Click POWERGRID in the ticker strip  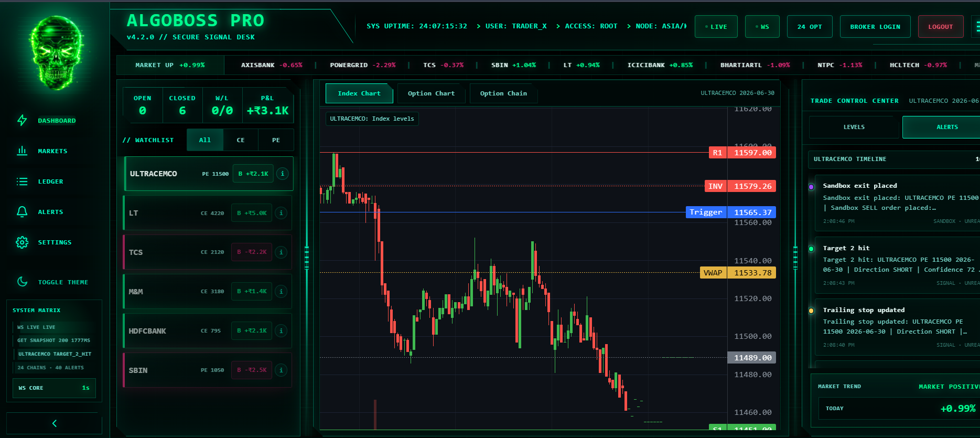[x=363, y=65]
